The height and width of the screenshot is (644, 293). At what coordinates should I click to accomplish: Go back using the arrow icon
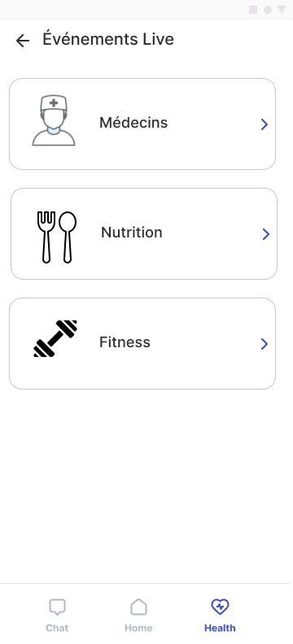click(x=23, y=41)
